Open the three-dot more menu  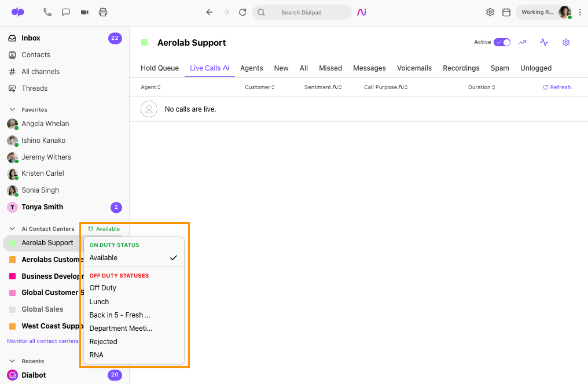click(580, 12)
